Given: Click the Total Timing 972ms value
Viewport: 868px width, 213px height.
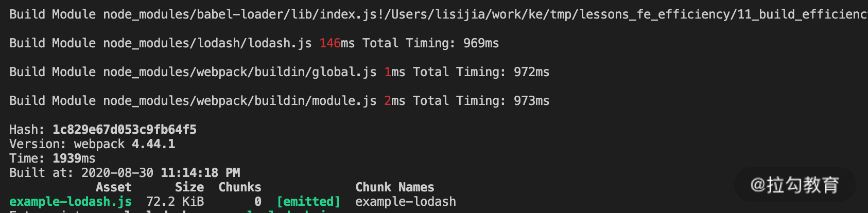Looking at the screenshot, I should 531,72.
